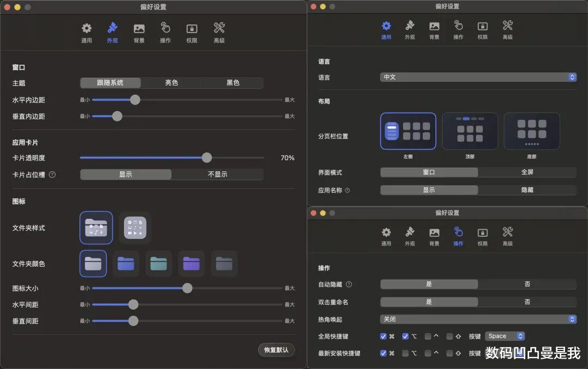Click 高级 tools icon in the 自动隐藏 settings window

coord(508,232)
